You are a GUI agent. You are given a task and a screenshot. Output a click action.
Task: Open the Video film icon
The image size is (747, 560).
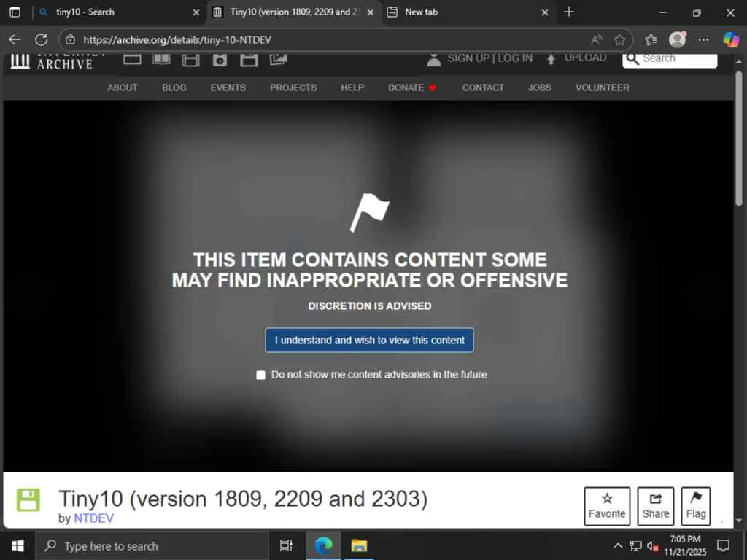[190, 60]
